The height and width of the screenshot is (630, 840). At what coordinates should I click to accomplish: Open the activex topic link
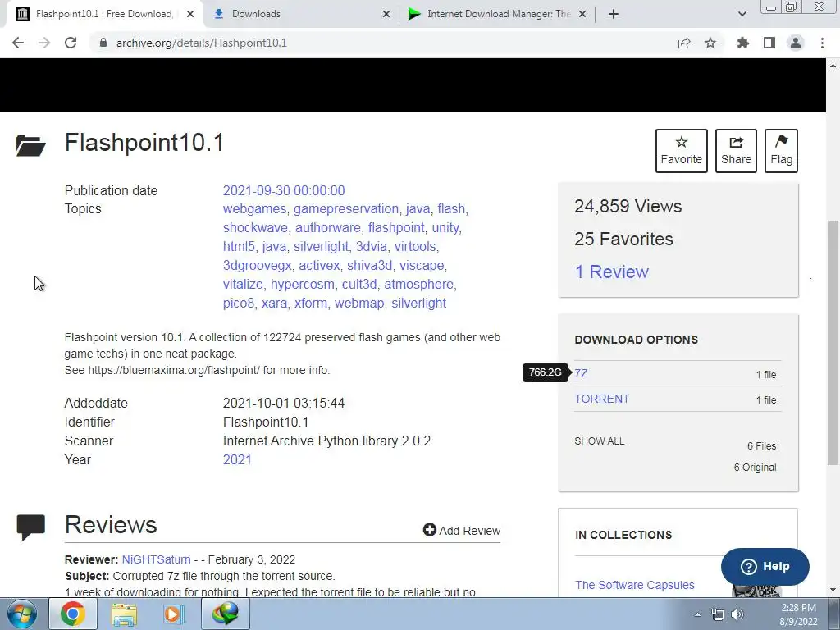[x=319, y=265]
